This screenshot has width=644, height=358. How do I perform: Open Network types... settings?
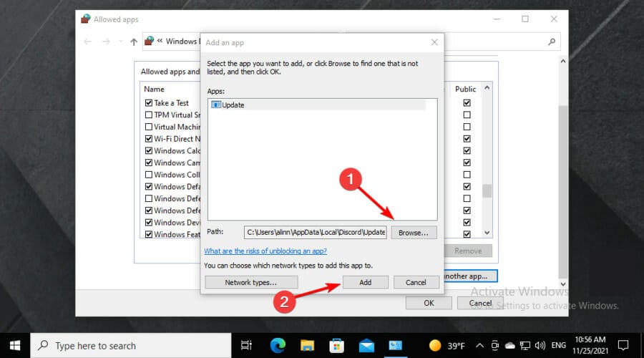coord(251,282)
